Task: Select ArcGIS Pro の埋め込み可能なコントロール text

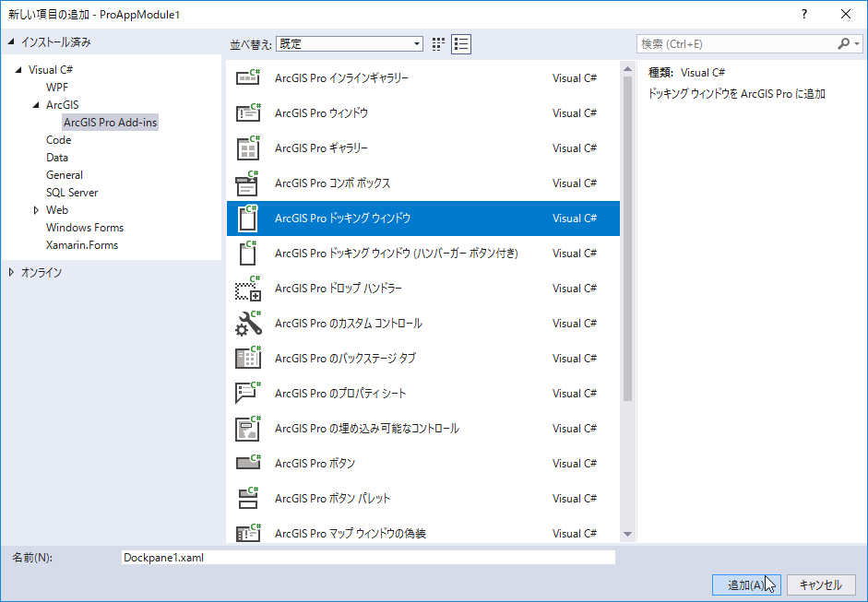Action: tap(366, 429)
